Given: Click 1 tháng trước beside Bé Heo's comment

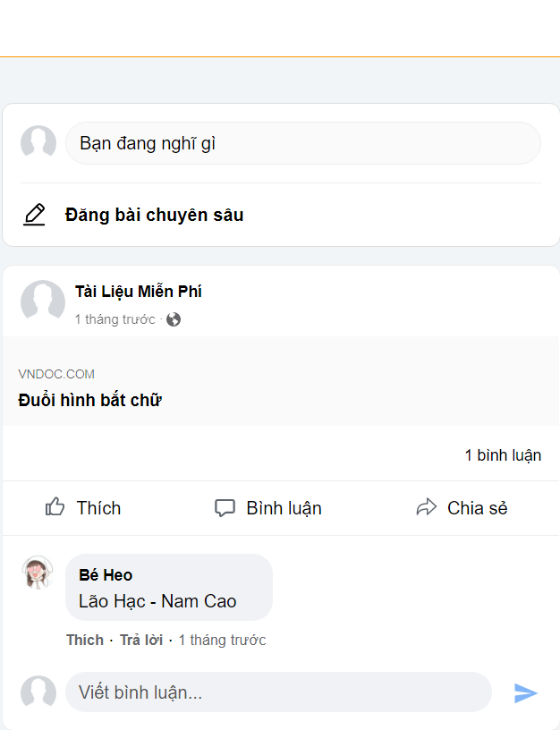Looking at the screenshot, I should [222, 640].
